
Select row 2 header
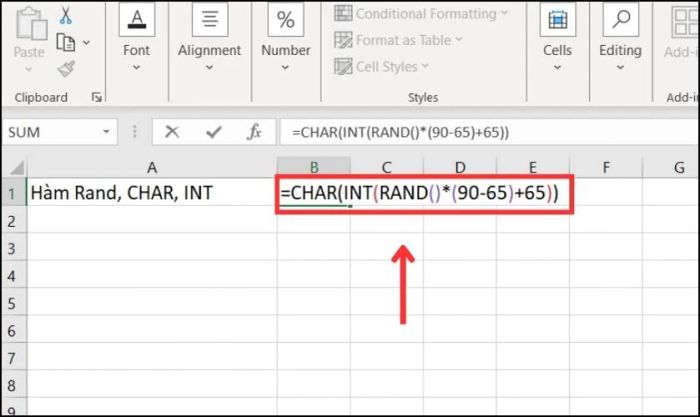tap(12, 221)
